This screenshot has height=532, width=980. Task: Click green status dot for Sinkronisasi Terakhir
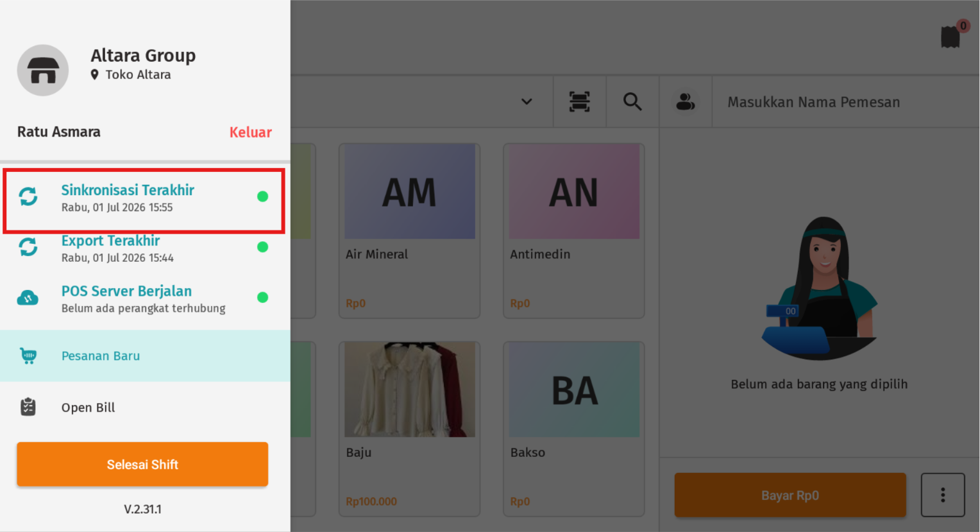pyautogui.click(x=262, y=196)
